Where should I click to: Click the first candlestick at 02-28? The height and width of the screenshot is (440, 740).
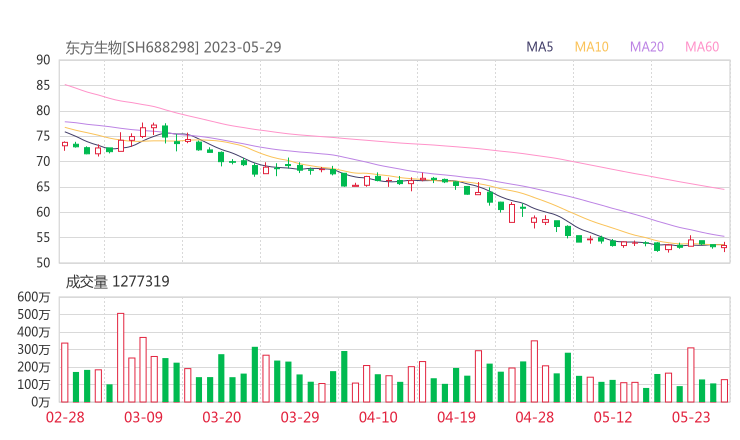65,146
